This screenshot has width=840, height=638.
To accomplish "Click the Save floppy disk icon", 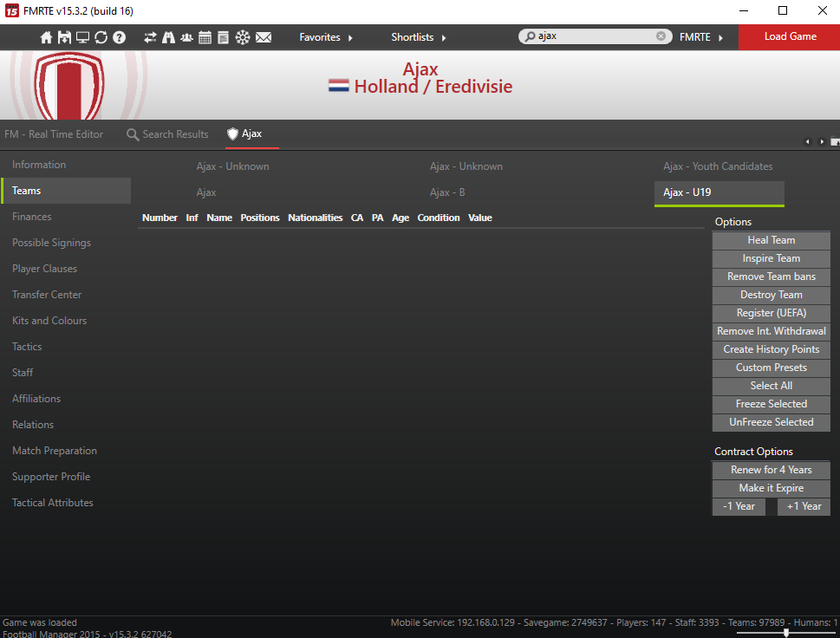I will 64,37.
